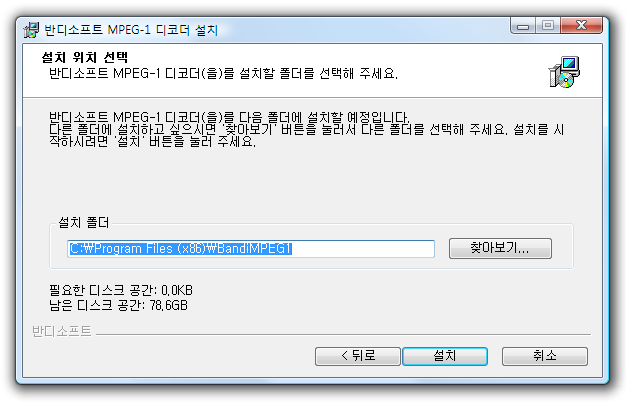The width and height of the screenshot is (626, 402).
Task: Open the folder browser with 찾아보기...
Action: 500,248
